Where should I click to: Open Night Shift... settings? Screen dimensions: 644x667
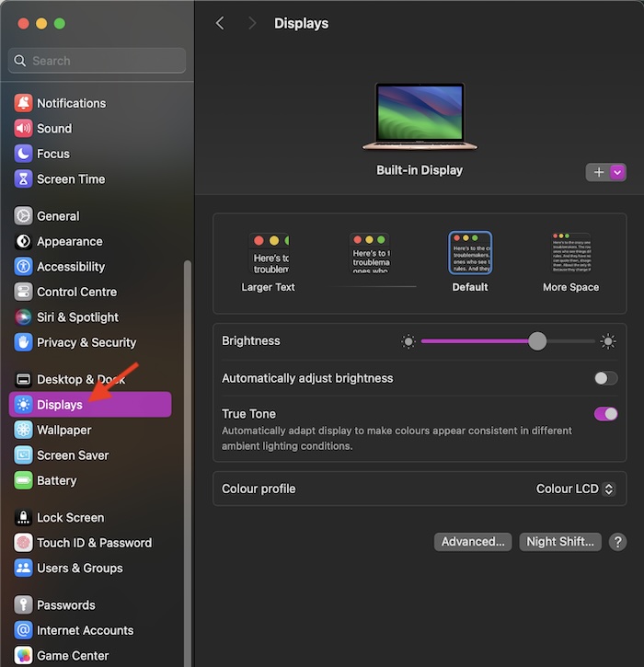click(x=560, y=542)
